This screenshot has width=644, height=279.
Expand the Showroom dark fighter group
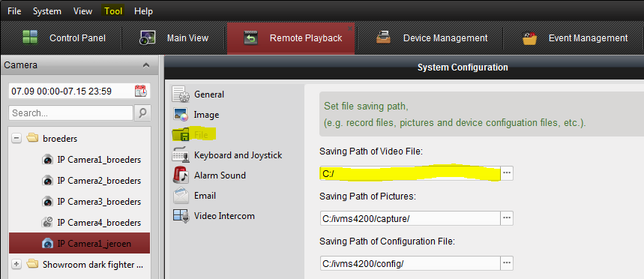(x=16, y=265)
